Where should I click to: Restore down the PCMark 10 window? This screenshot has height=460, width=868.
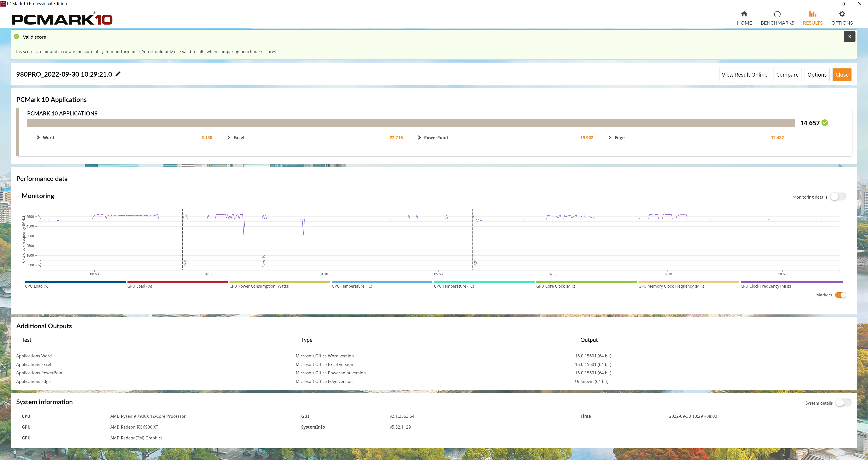(843, 4)
